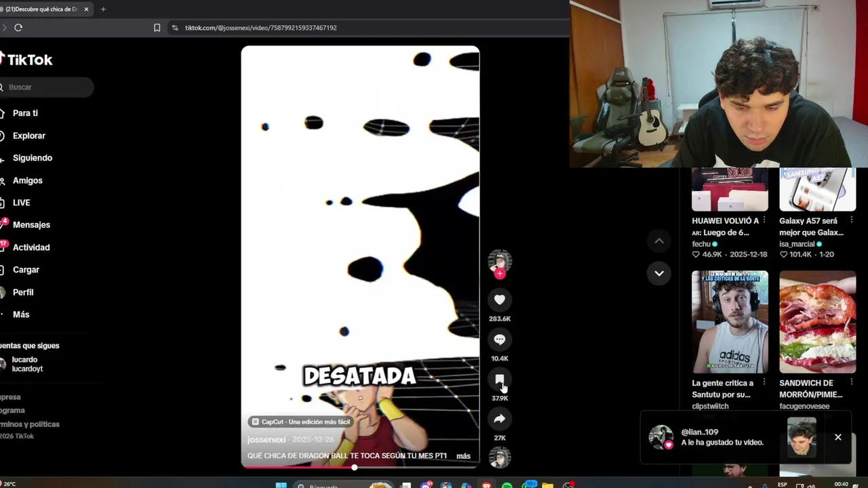Click the Buscar search field
This screenshot has width=868, height=488.
click(x=46, y=87)
